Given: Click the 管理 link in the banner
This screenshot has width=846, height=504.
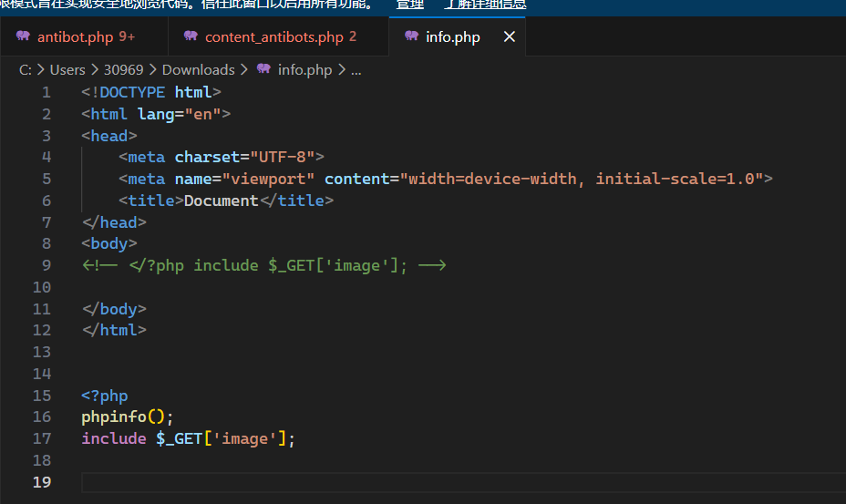Looking at the screenshot, I should tap(410, 5).
